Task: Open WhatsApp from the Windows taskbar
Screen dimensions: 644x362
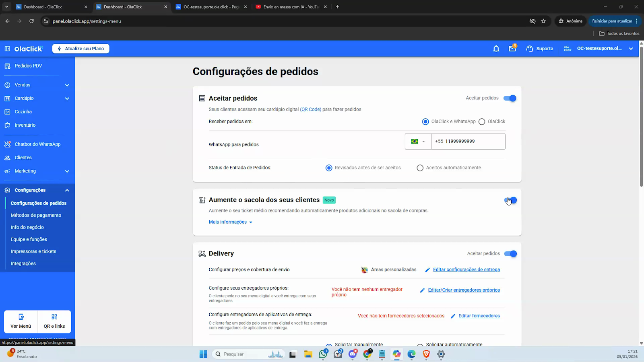Action: coord(323,354)
